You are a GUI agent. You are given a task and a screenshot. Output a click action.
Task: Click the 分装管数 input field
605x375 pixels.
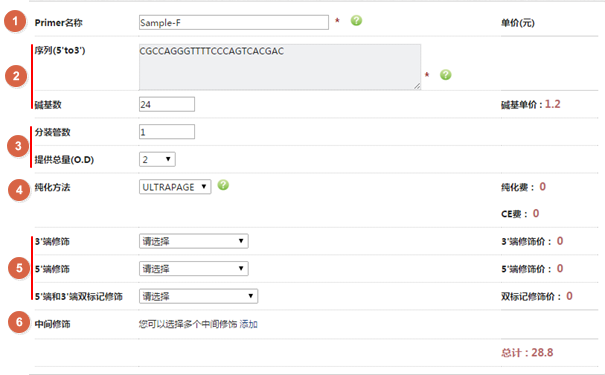point(167,132)
